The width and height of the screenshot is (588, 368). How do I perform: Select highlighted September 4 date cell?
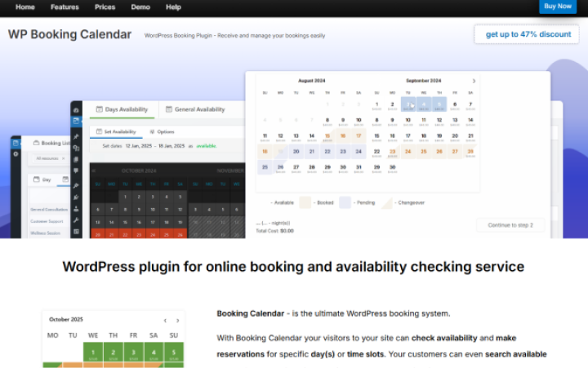(424, 105)
